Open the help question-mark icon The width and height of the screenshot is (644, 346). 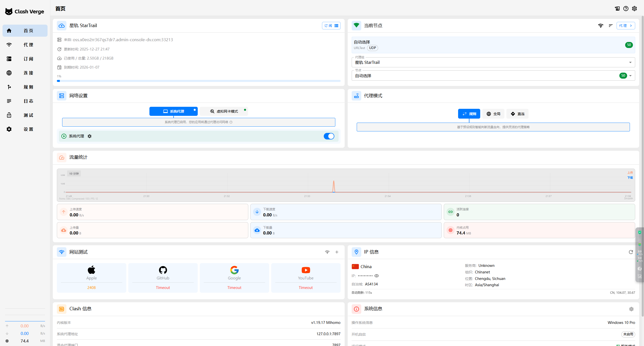(x=626, y=9)
